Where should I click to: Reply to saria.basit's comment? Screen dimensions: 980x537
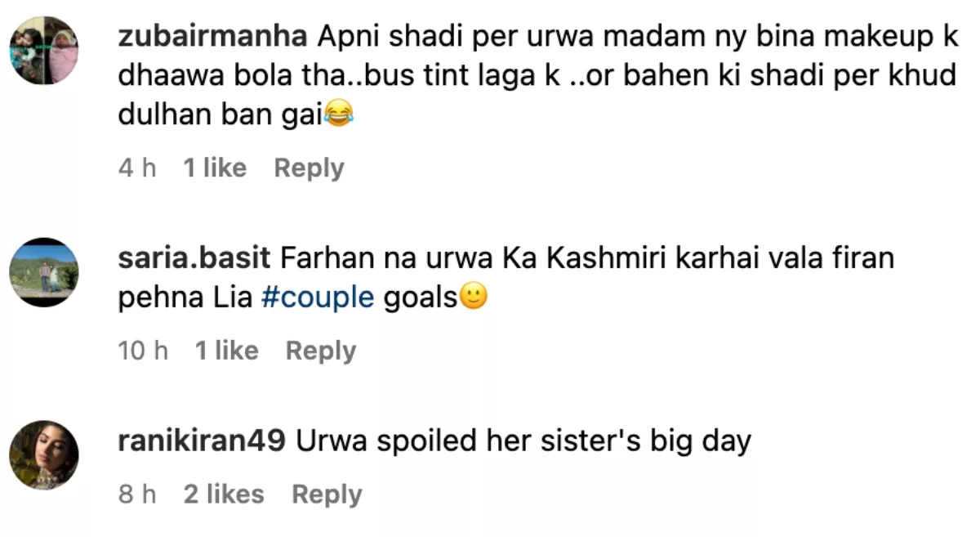[x=321, y=351]
